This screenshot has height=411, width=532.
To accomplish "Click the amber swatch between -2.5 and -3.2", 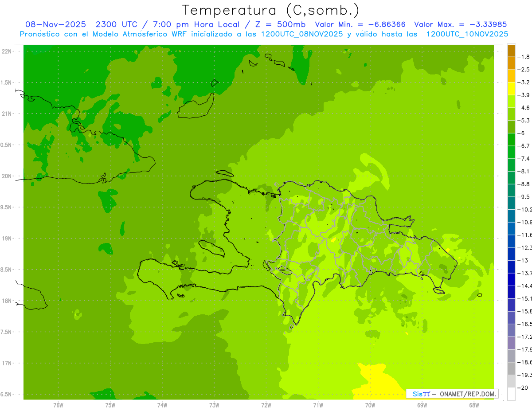I will click(x=511, y=76).
